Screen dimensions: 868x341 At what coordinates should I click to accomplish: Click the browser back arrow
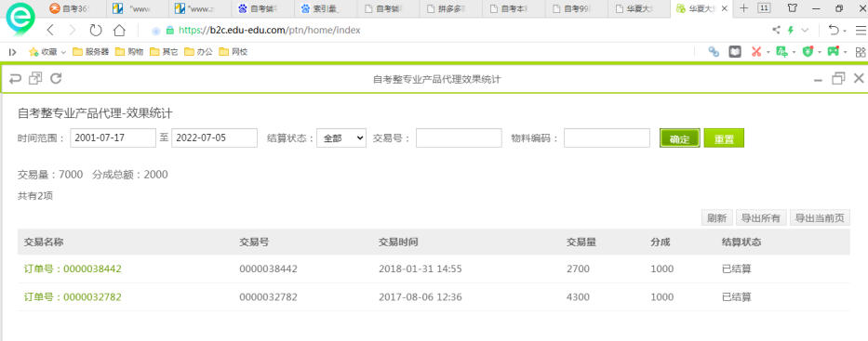[50, 30]
